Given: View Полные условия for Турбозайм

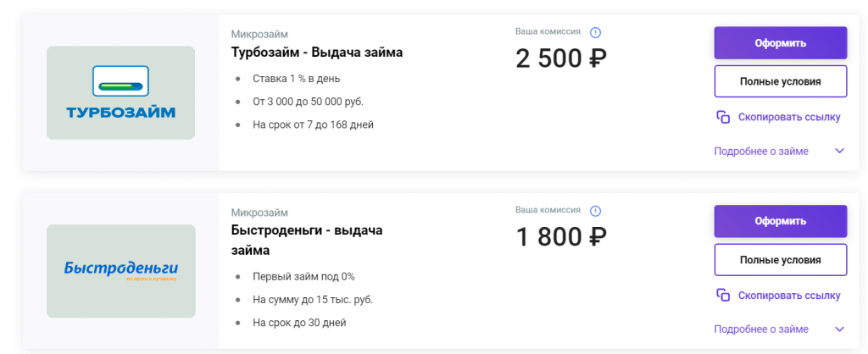Looking at the screenshot, I should coord(781,81).
